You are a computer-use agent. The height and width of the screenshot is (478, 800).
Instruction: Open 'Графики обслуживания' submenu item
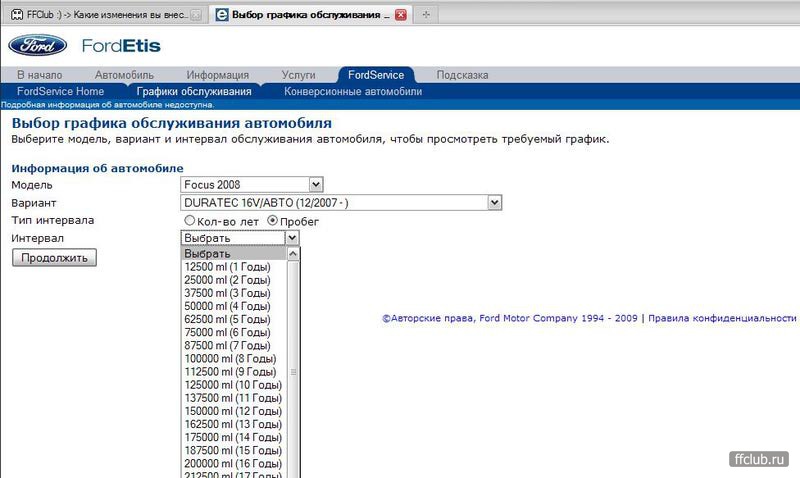tap(194, 91)
